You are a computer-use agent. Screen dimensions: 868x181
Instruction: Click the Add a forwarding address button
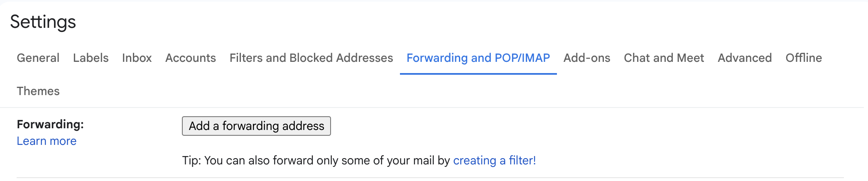tap(256, 126)
